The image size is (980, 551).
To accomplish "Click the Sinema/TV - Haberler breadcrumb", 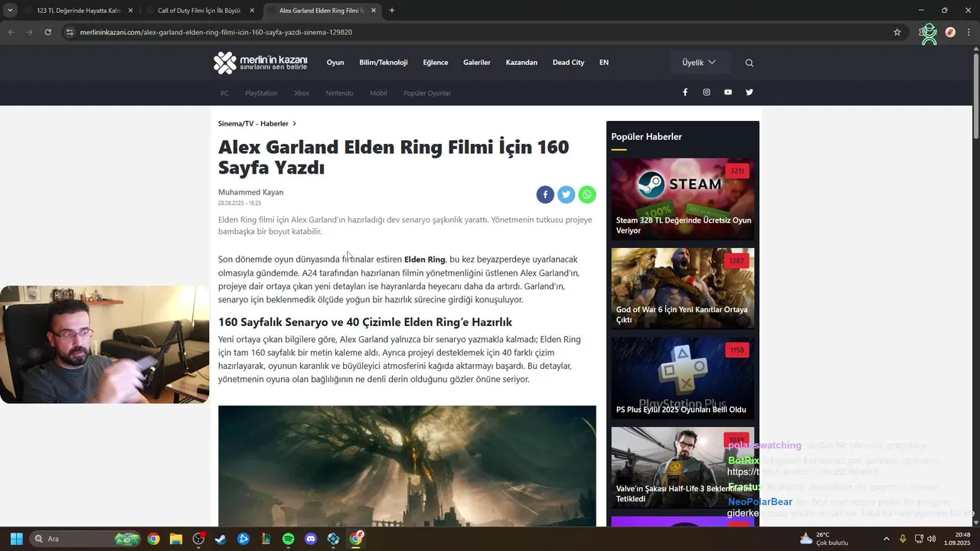I will click(x=253, y=123).
